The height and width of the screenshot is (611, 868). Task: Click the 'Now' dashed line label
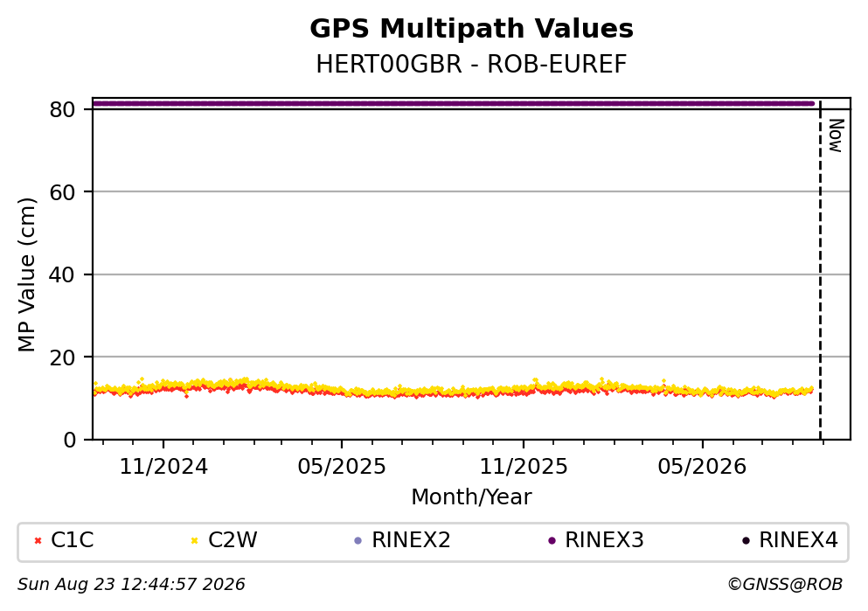click(x=836, y=135)
